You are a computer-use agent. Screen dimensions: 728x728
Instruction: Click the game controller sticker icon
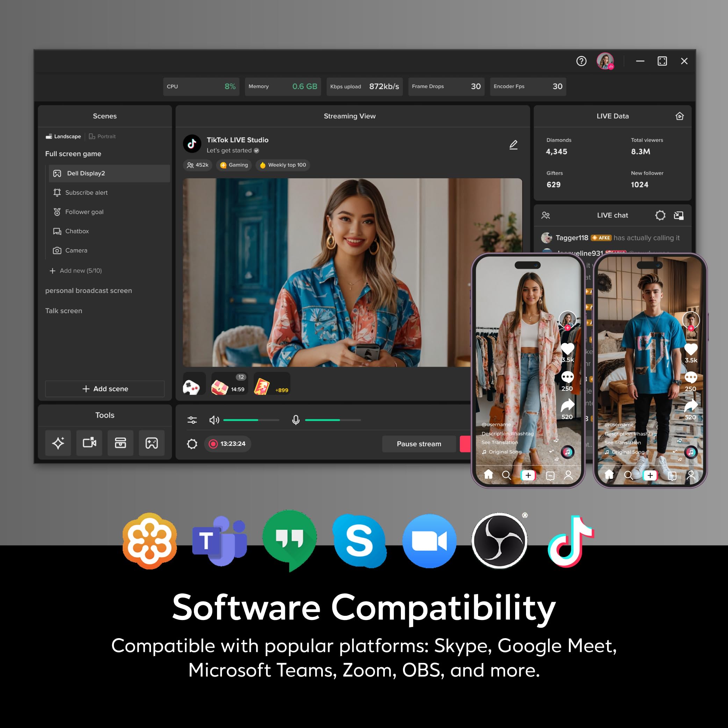pyautogui.click(x=194, y=384)
